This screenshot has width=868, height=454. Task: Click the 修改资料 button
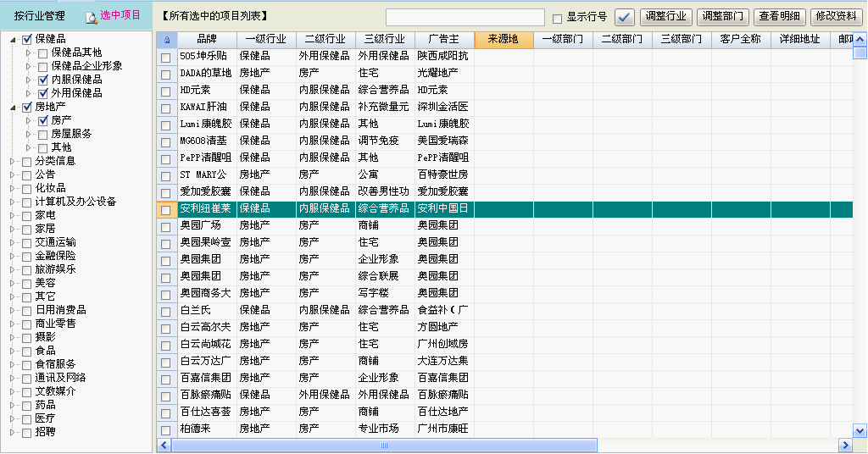[x=836, y=17]
